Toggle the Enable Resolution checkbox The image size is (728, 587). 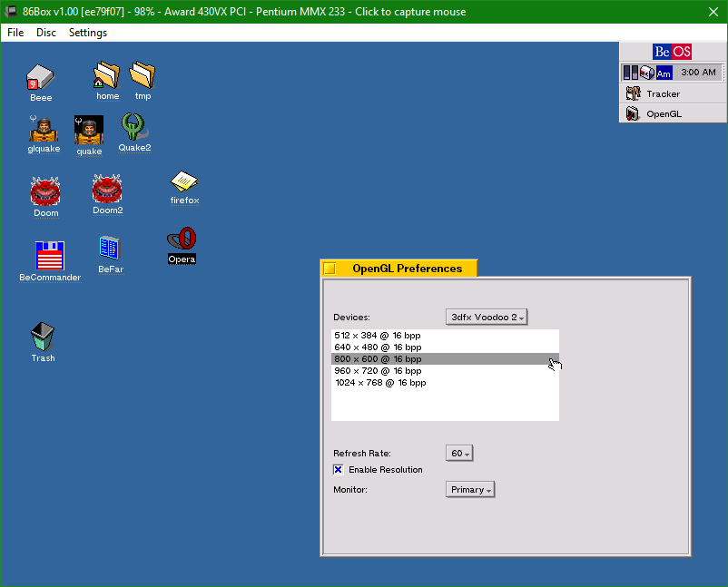click(x=339, y=470)
